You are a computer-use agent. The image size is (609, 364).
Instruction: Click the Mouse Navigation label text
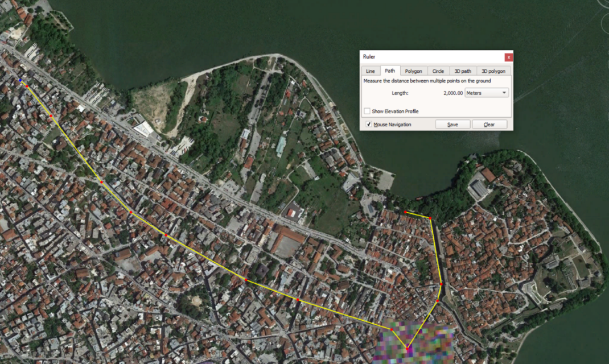point(392,125)
